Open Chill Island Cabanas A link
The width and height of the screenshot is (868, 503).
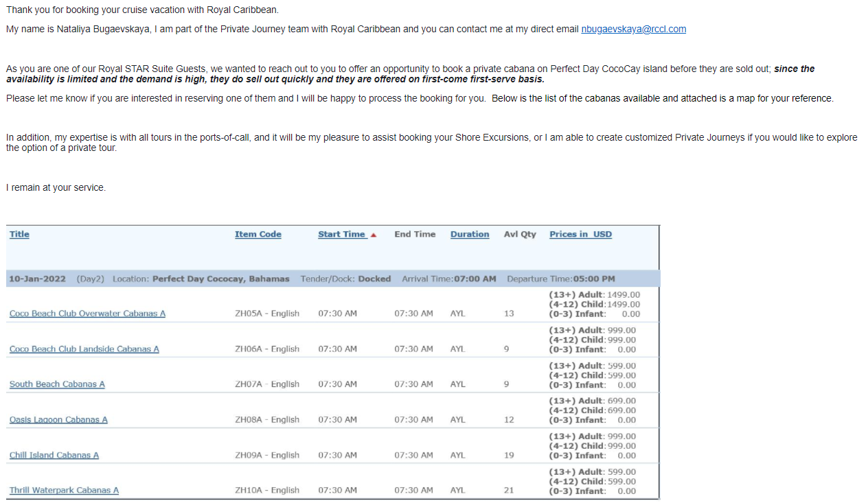tap(54, 456)
